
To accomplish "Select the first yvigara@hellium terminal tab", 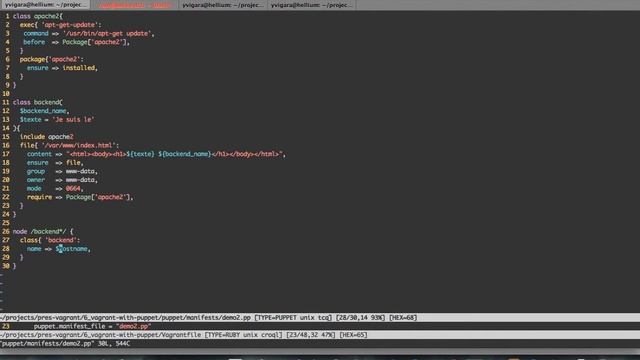I will (45, 5).
